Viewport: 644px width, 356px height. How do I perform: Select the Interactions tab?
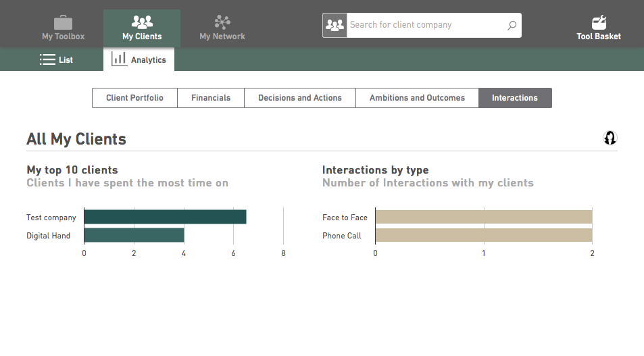pos(515,98)
